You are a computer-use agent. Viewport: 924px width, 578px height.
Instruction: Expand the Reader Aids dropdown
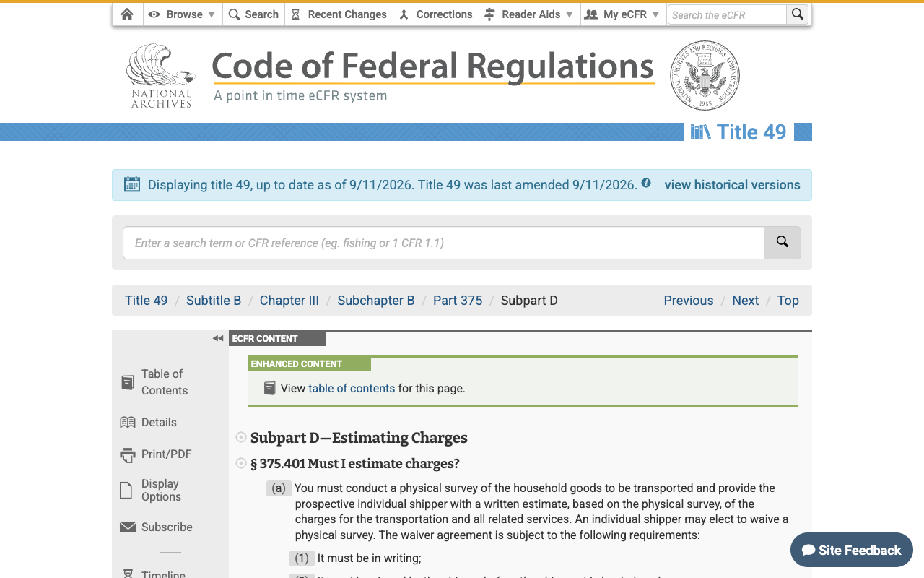click(x=530, y=14)
